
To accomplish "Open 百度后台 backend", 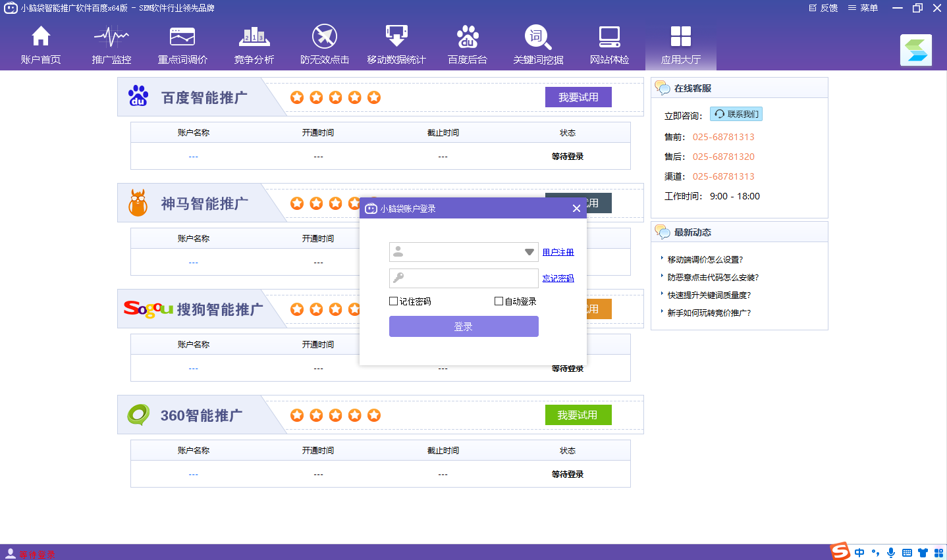I will [x=468, y=45].
